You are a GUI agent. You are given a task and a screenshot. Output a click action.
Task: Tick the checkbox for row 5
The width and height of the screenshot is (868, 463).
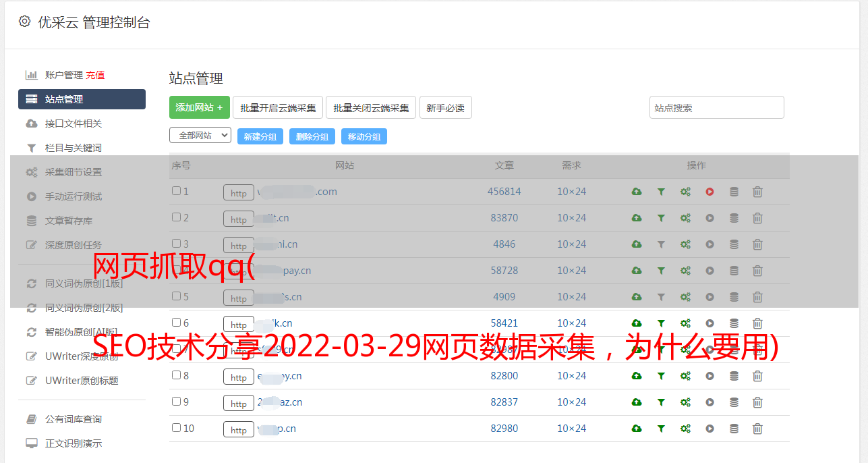point(176,296)
